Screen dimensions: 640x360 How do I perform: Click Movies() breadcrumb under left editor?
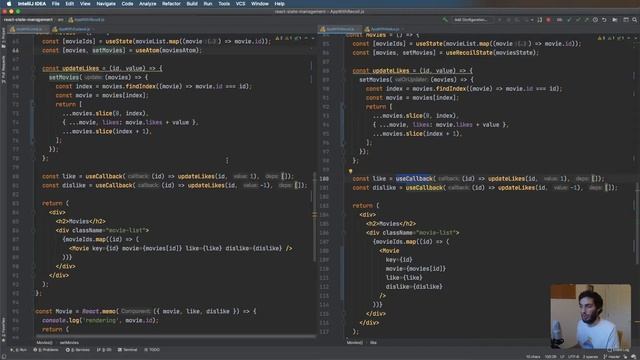(x=44, y=342)
